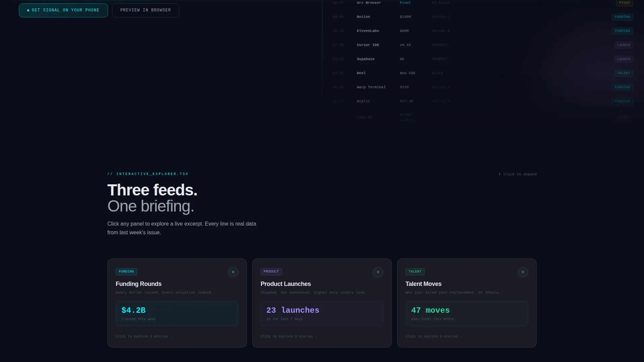The width and height of the screenshot is (644, 362).
Task: Click the FUNDING badge on the Notion row
Action: click(623, 17)
